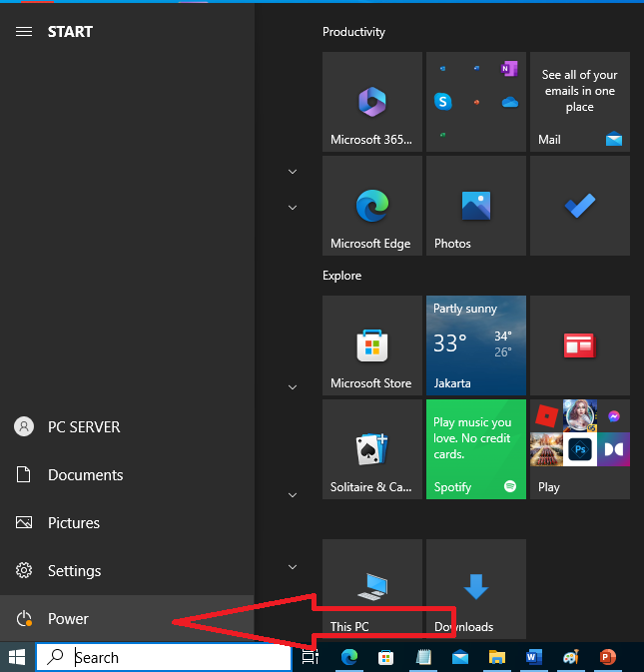Screen dimensions: 644x672
Task: Open the Downloads tile
Action: pyautogui.click(x=476, y=589)
